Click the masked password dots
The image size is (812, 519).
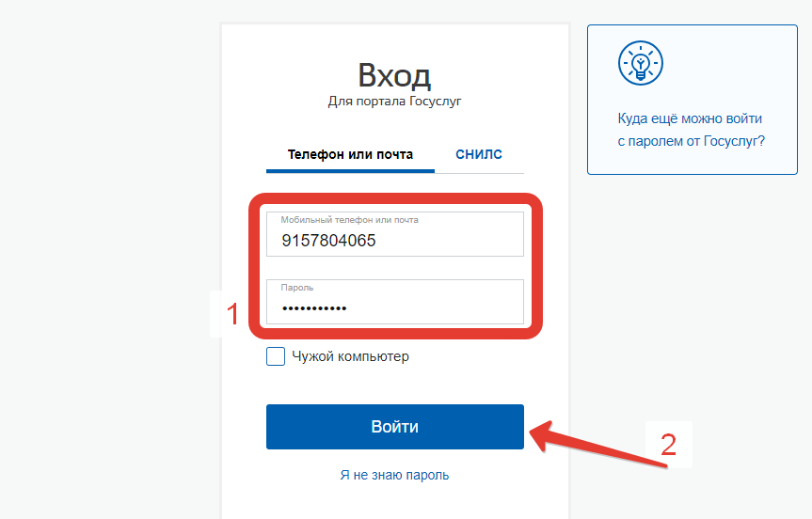(313, 308)
